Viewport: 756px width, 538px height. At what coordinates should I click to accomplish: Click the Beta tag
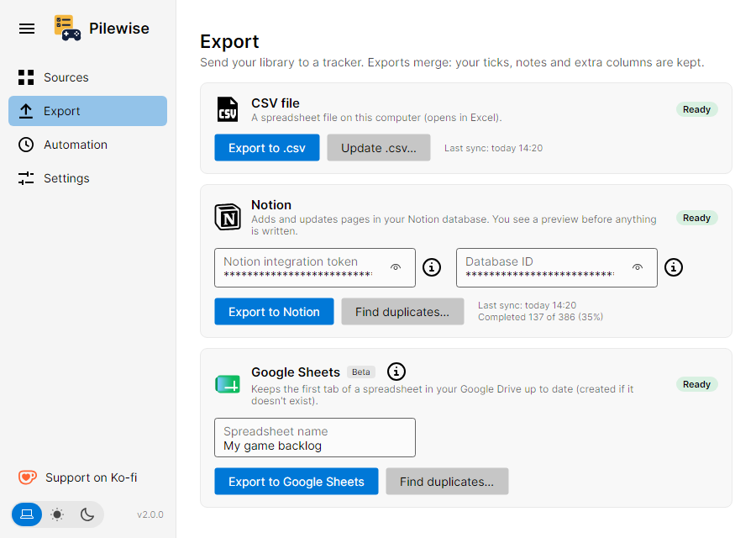361,372
